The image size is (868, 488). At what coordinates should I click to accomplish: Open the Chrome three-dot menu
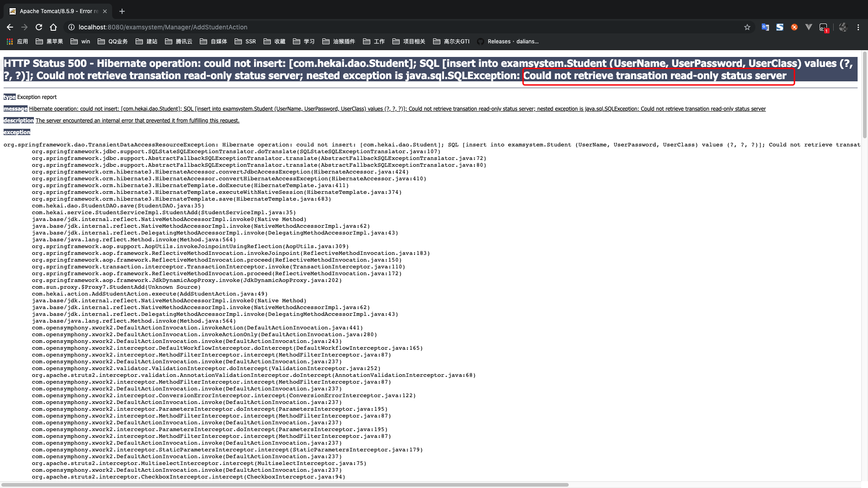[858, 27]
